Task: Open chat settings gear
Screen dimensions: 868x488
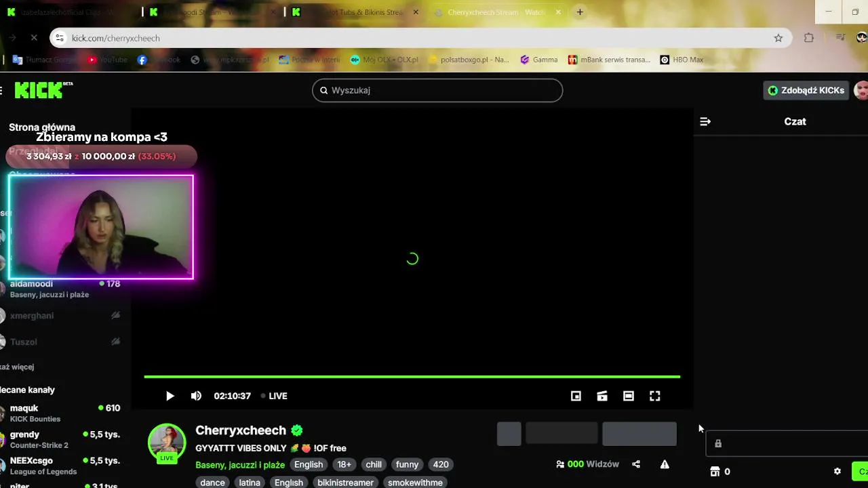Action: click(x=837, y=471)
